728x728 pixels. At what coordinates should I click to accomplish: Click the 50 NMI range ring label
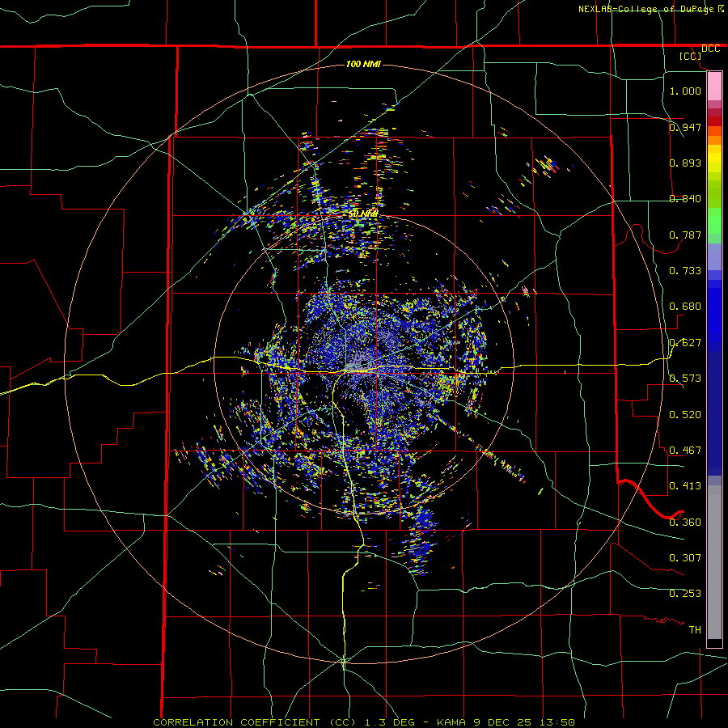click(x=363, y=214)
